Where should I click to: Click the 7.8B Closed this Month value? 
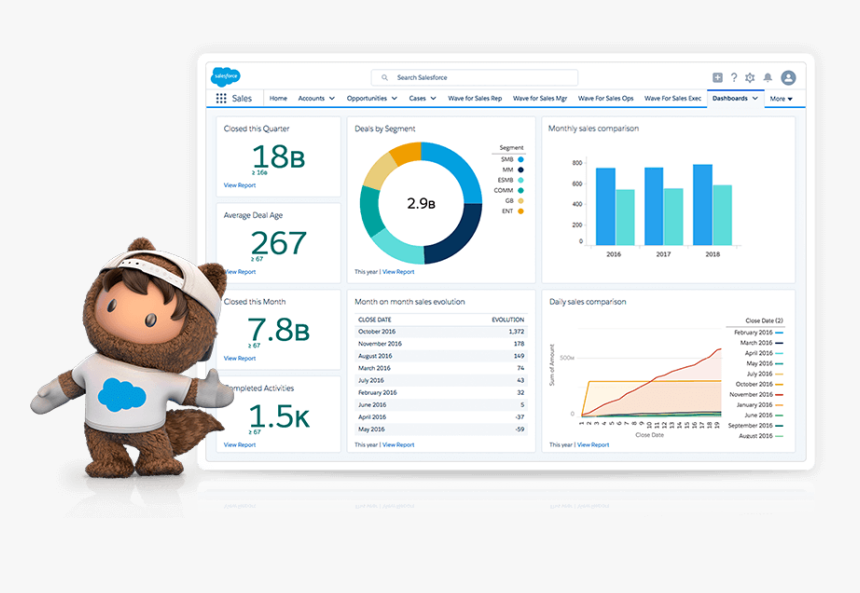pos(279,330)
